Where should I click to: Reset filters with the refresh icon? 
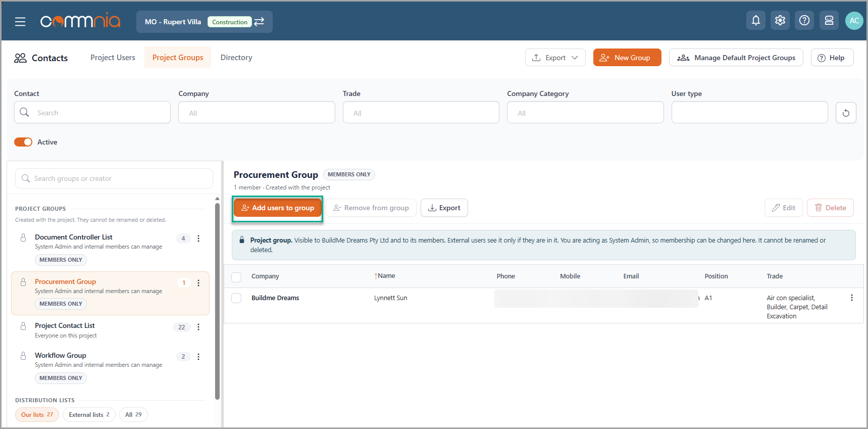(x=846, y=113)
